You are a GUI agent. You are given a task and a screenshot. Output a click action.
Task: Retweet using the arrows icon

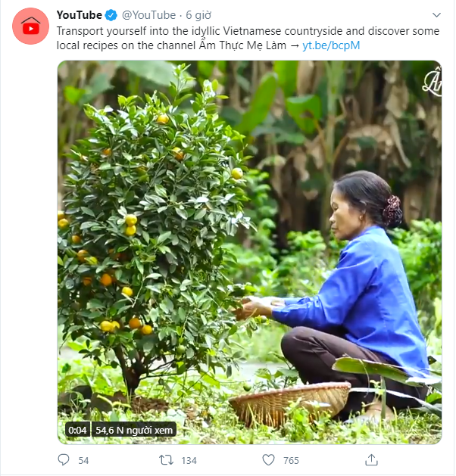tap(166, 460)
